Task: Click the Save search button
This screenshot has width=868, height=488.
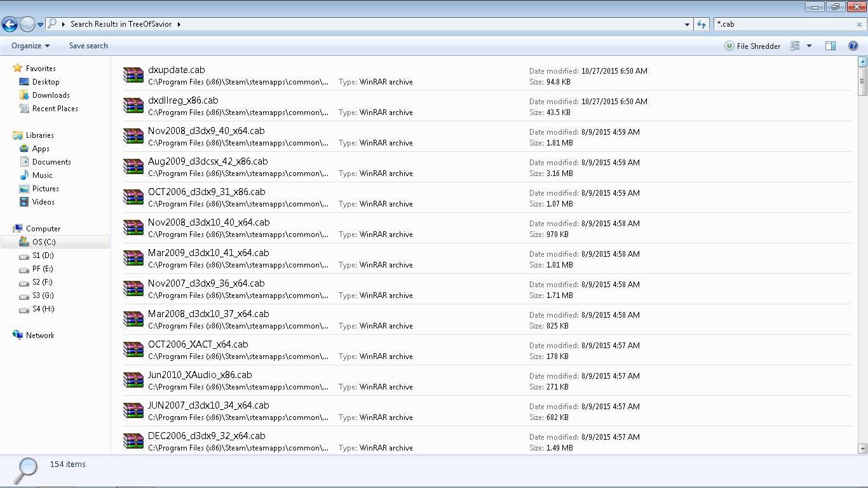Action: pyautogui.click(x=88, y=46)
